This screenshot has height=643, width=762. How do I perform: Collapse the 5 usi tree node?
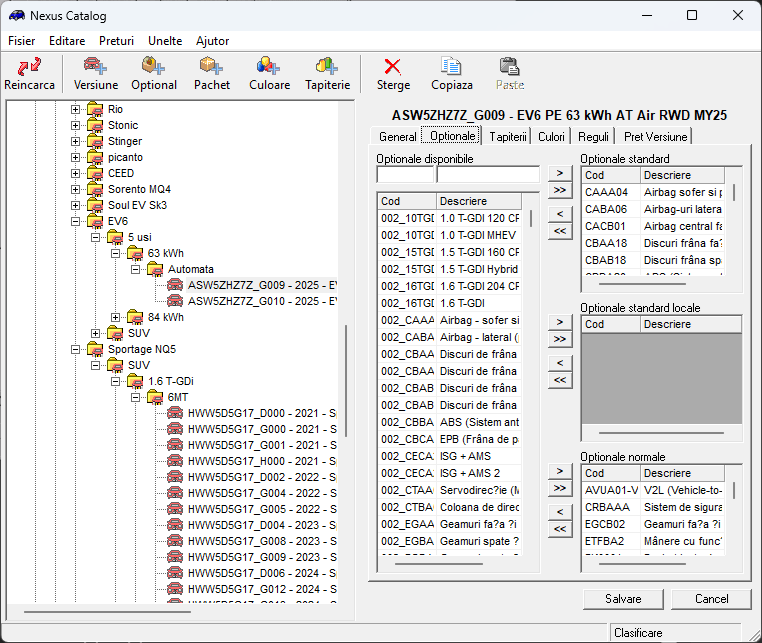pyautogui.click(x=96, y=238)
